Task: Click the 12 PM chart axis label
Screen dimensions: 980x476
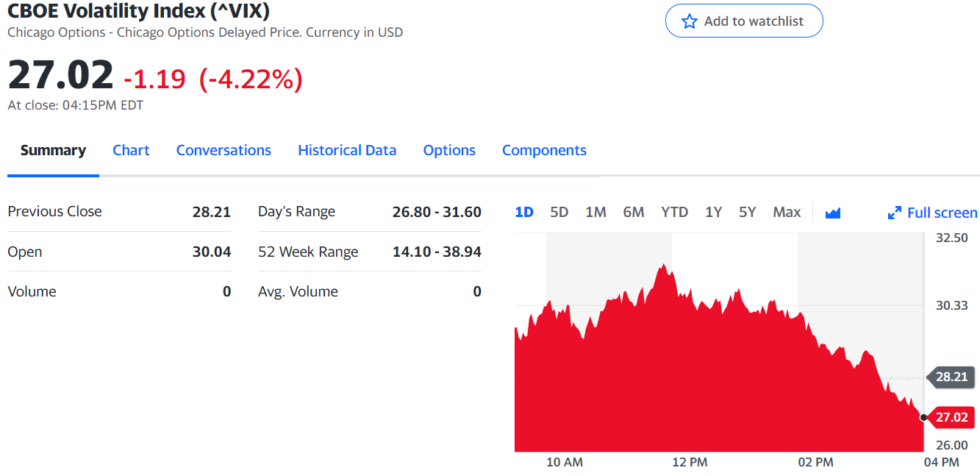Action: [x=690, y=462]
